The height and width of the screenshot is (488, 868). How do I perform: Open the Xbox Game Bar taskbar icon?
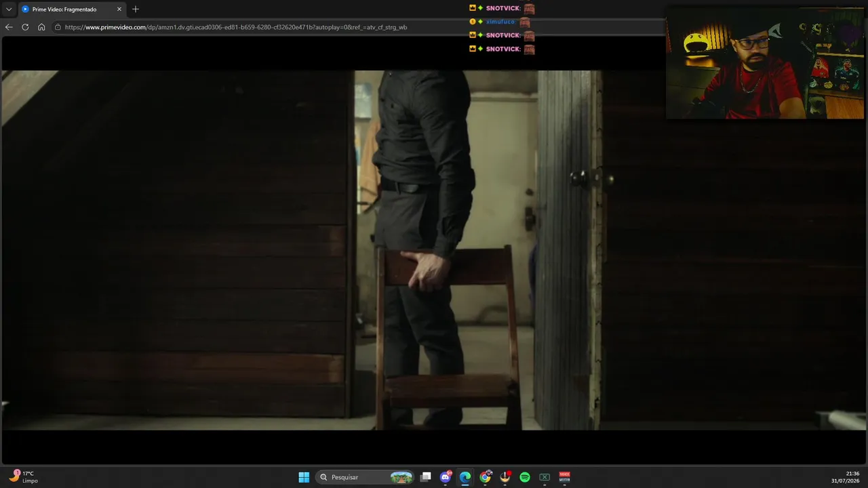[x=545, y=477]
